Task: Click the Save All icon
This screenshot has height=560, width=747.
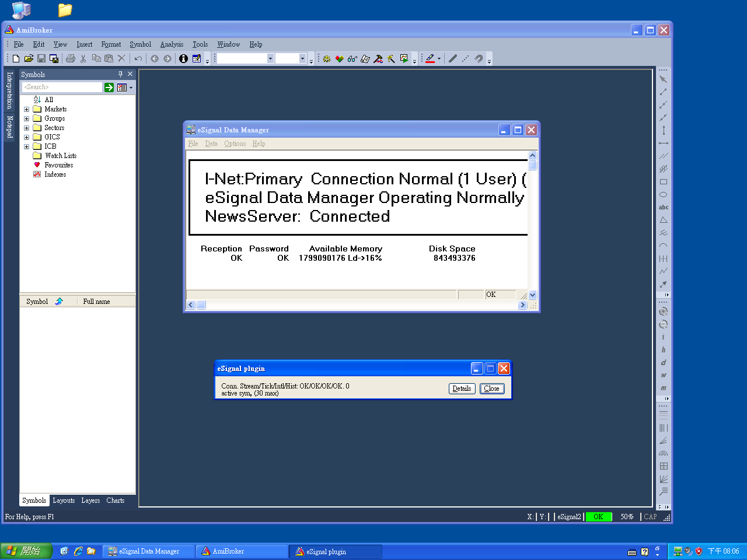Action: point(54,58)
